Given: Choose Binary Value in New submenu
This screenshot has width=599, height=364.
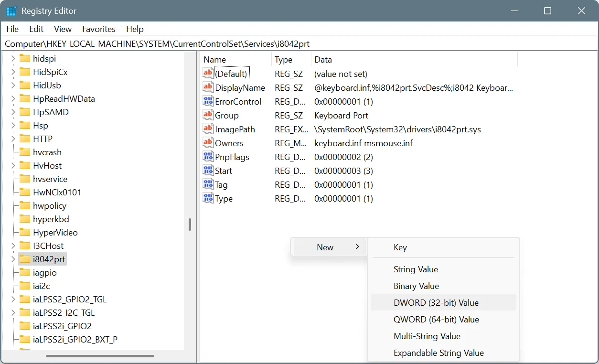Looking at the screenshot, I should tap(443, 286).
